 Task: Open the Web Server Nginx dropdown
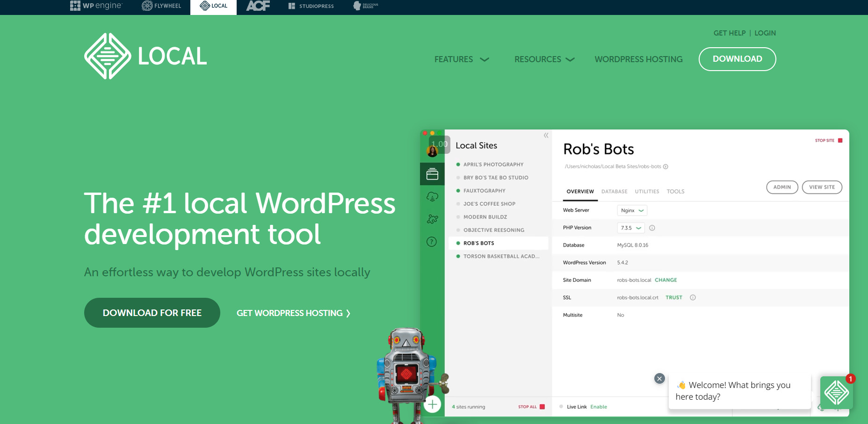[632, 210]
